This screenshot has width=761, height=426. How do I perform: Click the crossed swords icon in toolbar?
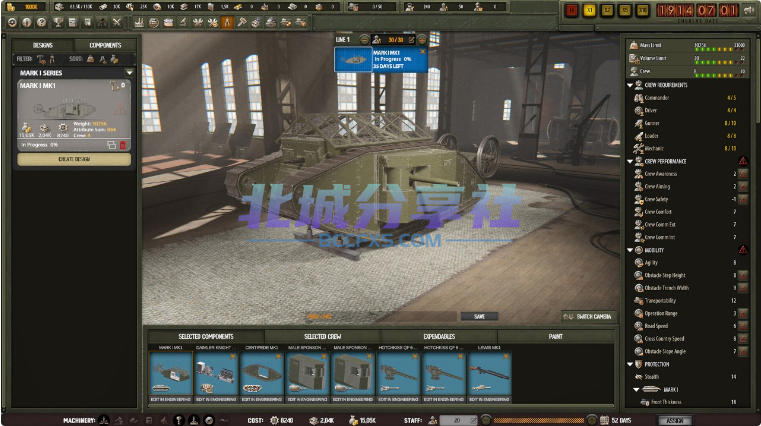116,22
